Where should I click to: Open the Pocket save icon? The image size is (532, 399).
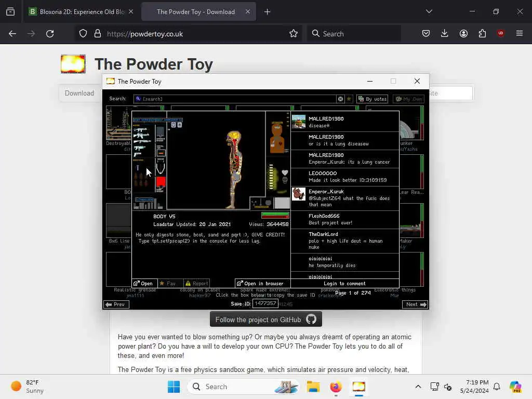tap(426, 33)
